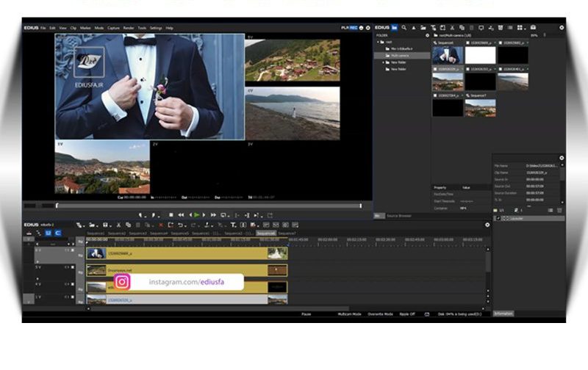Select the groom clip thumbnail in the bin
Screen dimensions: 588x370
pos(448,54)
